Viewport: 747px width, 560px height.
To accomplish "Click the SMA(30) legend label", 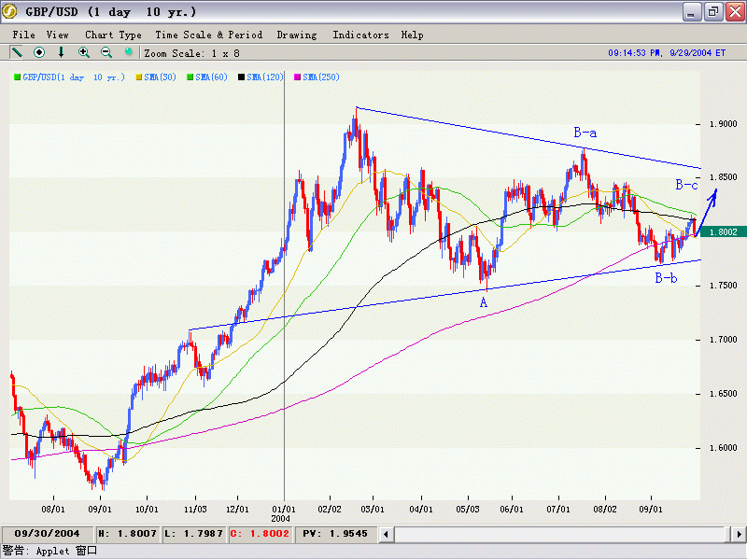I will pos(160,77).
